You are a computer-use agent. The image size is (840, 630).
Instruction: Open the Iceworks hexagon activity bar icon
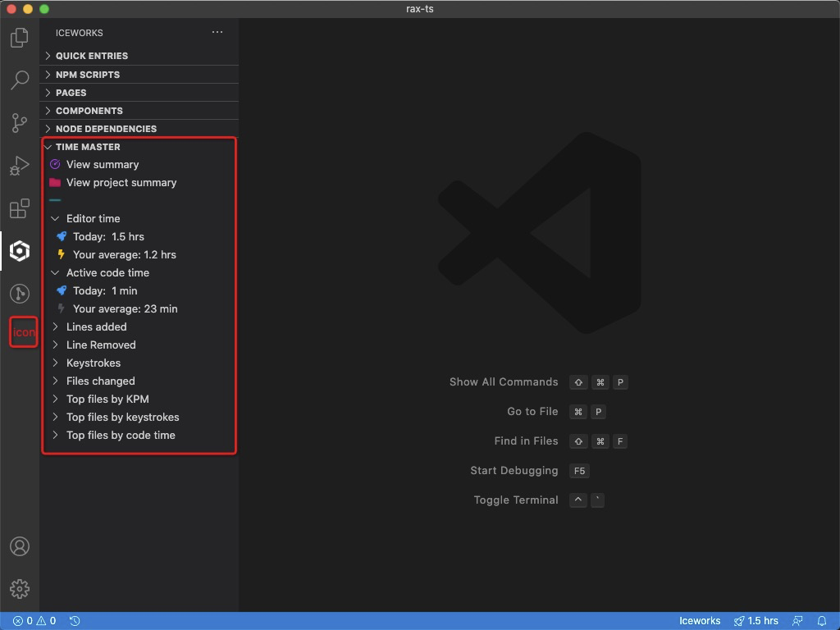[x=19, y=251]
